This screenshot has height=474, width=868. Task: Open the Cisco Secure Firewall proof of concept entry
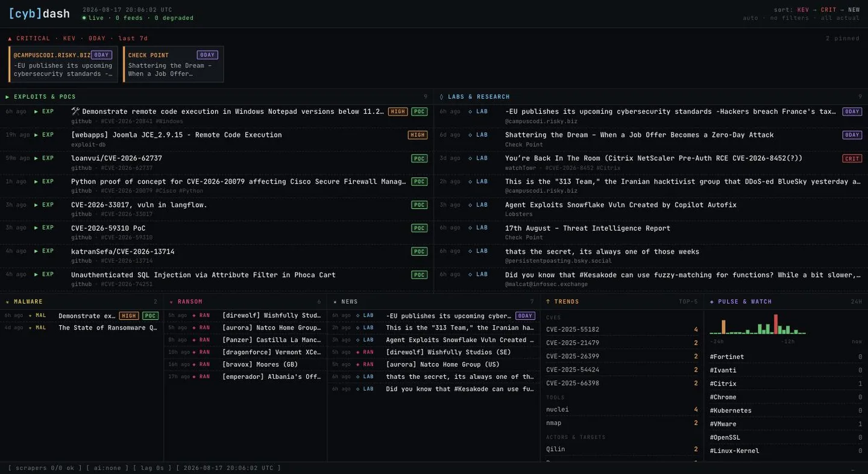click(x=216, y=186)
